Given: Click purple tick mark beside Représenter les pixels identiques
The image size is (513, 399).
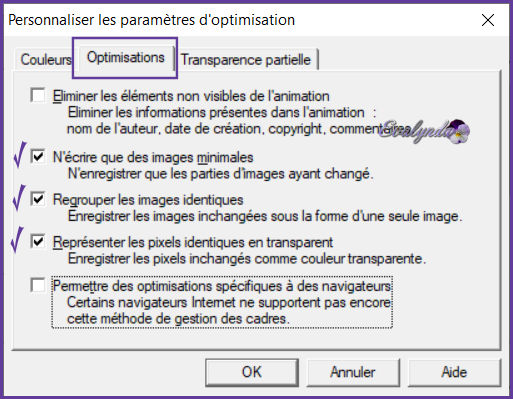Looking at the screenshot, I should (17, 240).
